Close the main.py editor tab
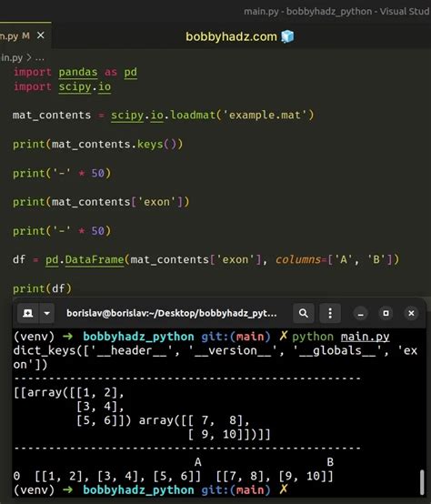 point(41,35)
